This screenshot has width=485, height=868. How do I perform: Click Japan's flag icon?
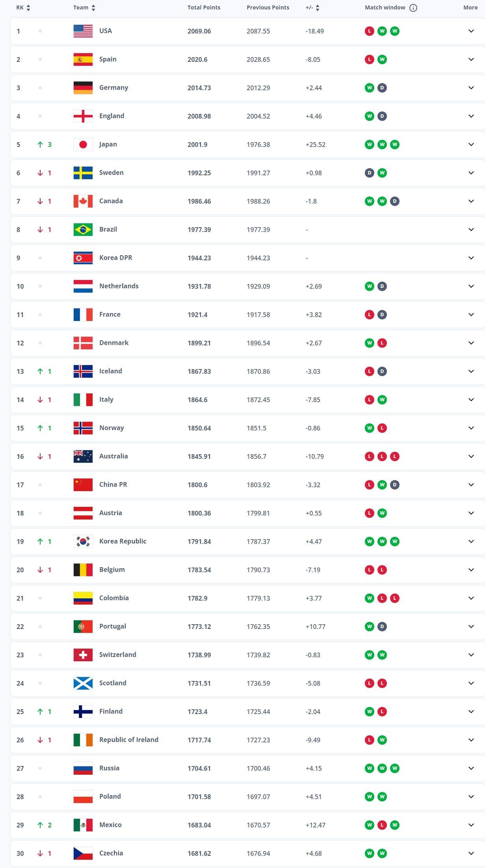[x=83, y=144]
